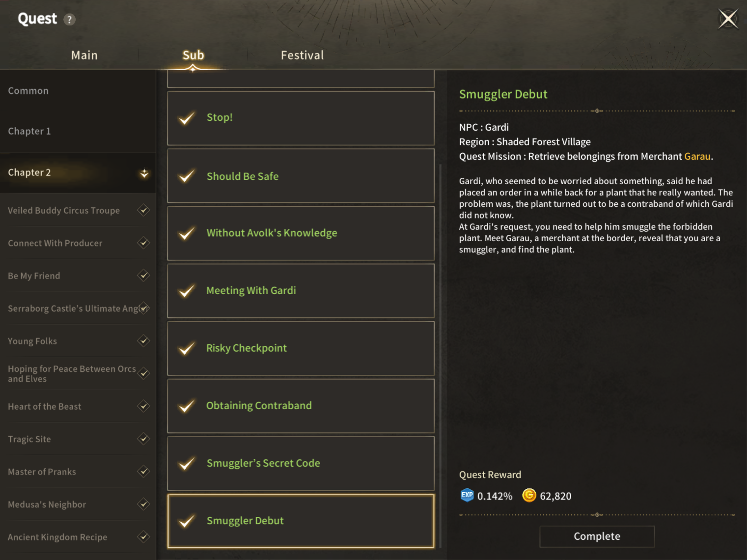Click the checkmark icon next to Stop!
This screenshot has height=560, width=747.
pyautogui.click(x=186, y=118)
